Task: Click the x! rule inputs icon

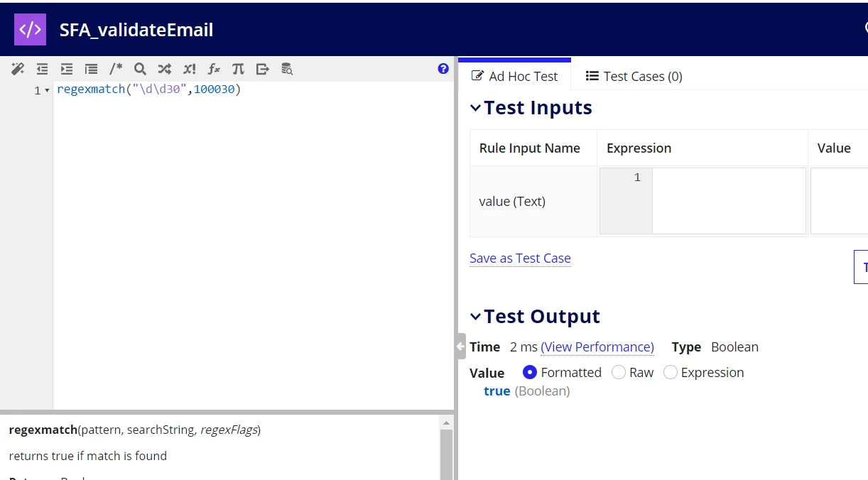Action: tap(189, 69)
